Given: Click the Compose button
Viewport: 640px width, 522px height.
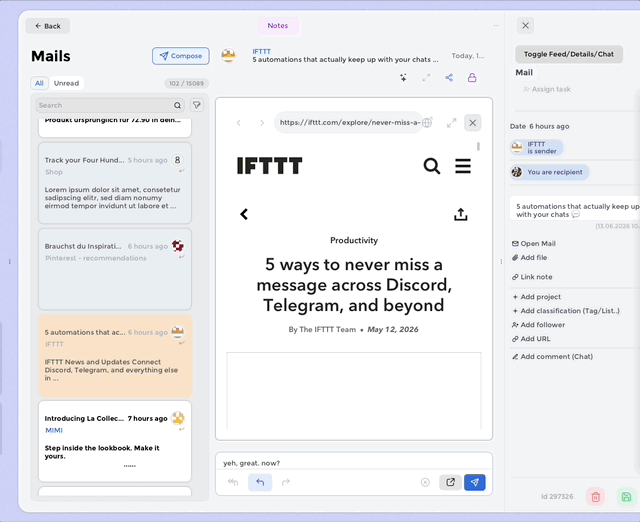Looking at the screenshot, I should pos(181,56).
